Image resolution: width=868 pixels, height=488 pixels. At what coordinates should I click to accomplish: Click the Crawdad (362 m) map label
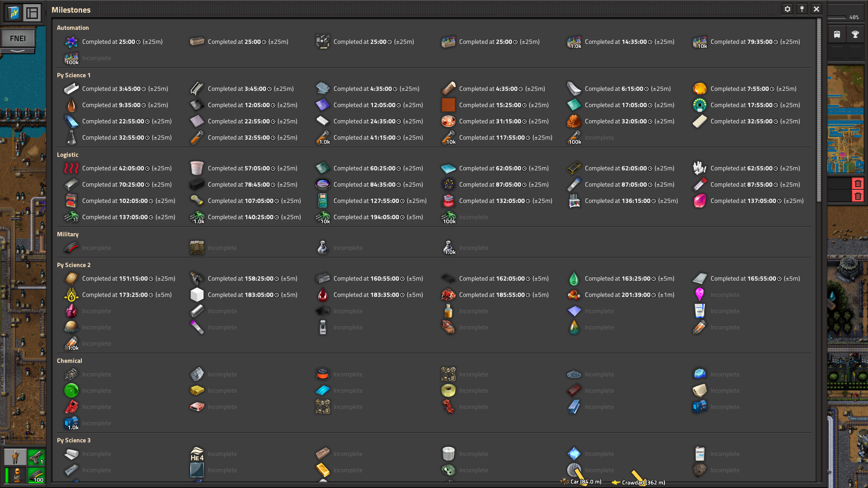[643, 483]
